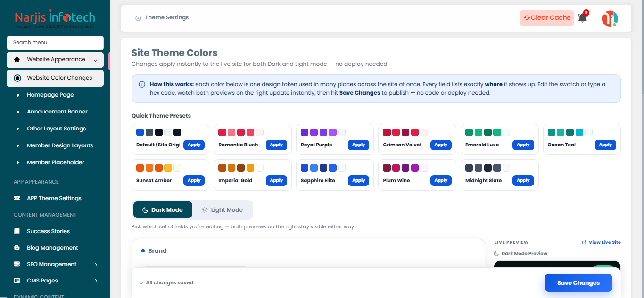Click the refresh icon in Clear Cache
The width and height of the screenshot is (644, 298).
(x=527, y=18)
